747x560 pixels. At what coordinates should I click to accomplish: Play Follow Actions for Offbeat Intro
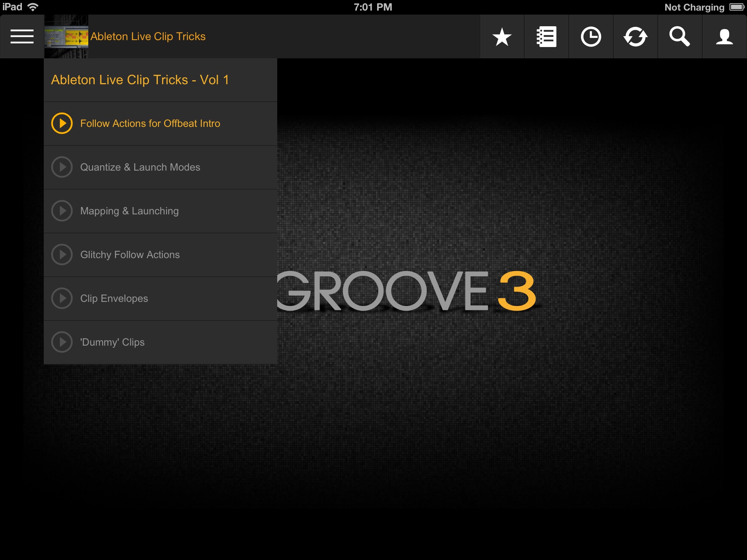tap(62, 123)
